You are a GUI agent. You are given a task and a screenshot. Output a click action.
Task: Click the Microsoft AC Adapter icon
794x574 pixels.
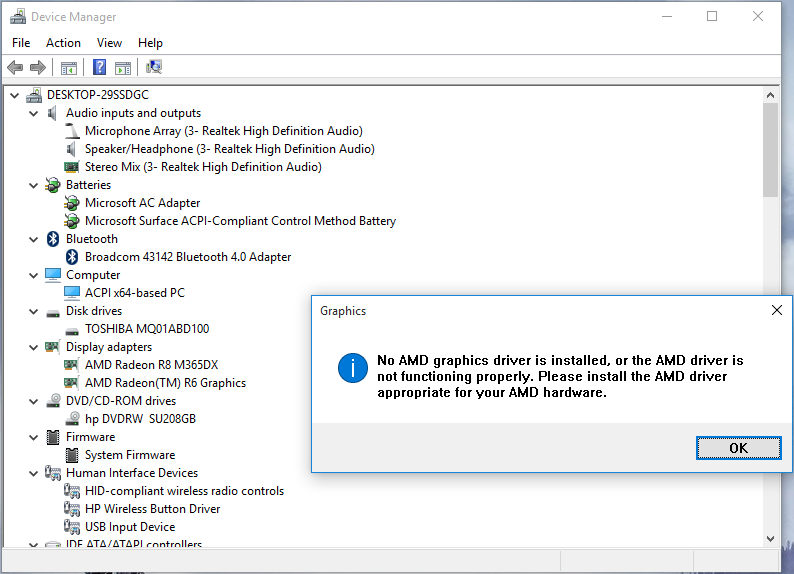(x=72, y=203)
